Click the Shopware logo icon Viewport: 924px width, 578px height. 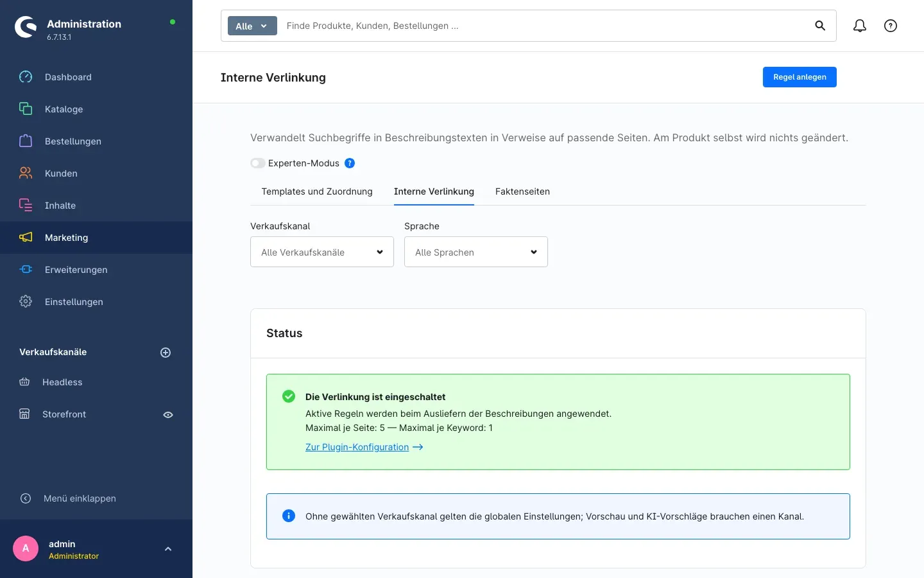pos(26,27)
